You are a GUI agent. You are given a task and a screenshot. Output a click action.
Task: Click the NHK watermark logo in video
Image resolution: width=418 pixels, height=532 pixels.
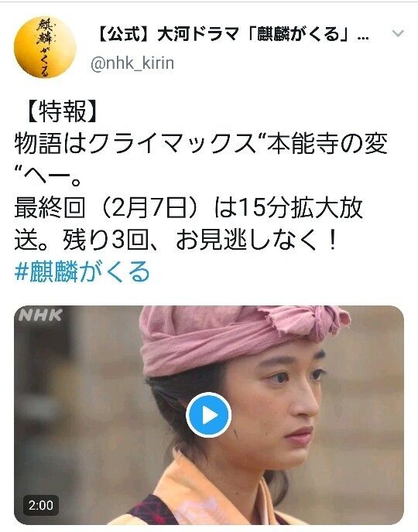pyautogui.click(x=40, y=315)
